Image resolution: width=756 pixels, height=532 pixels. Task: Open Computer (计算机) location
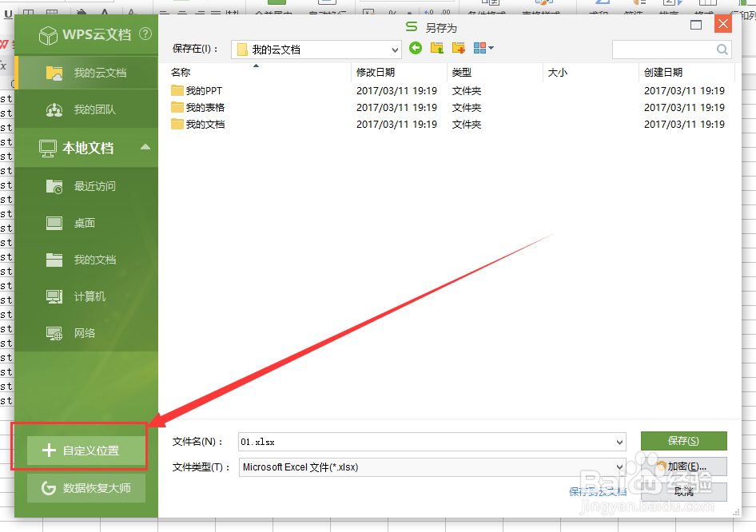coord(87,296)
